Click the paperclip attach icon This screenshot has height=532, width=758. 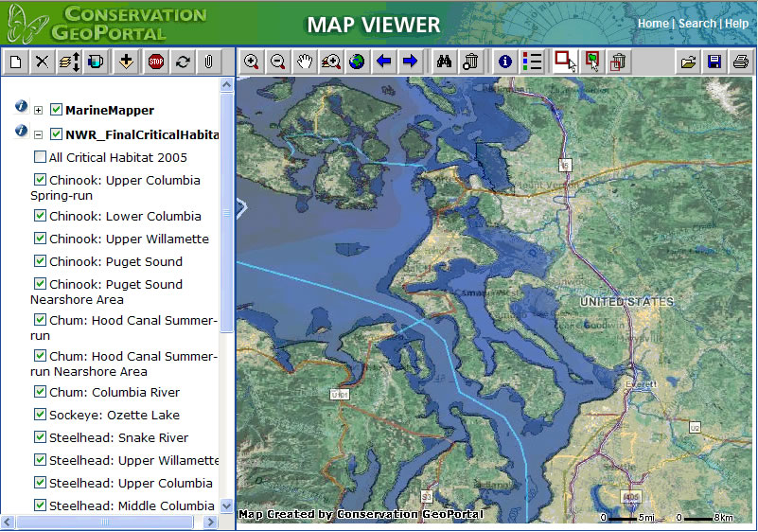coord(209,62)
